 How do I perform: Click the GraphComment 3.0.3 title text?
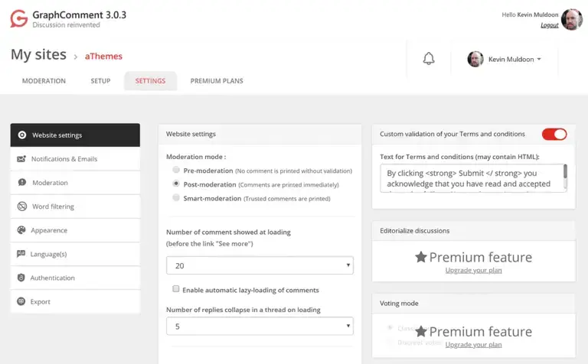80,15
